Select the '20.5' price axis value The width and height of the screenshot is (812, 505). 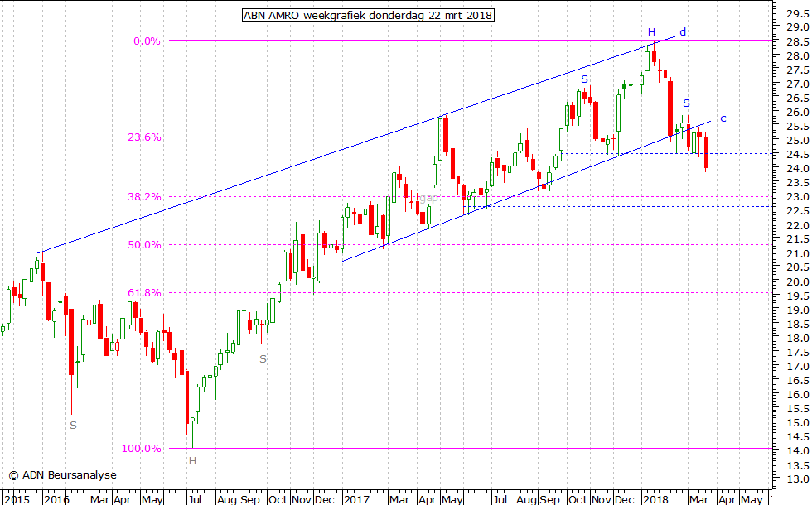pos(798,267)
